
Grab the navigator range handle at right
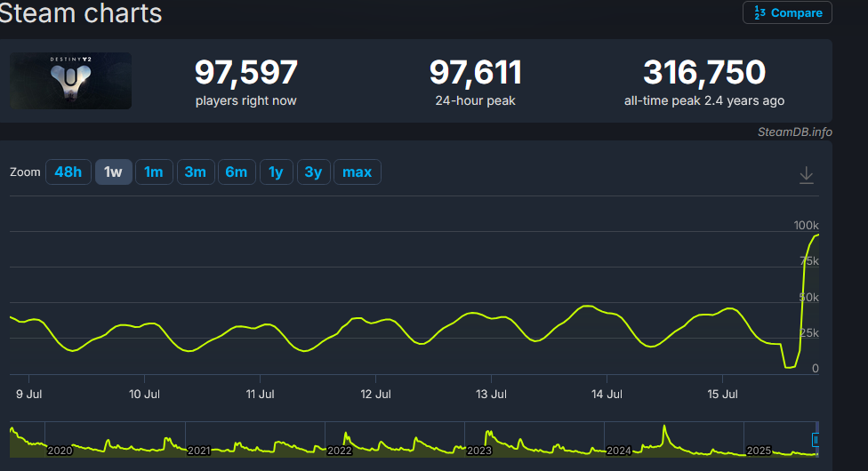tap(815, 440)
